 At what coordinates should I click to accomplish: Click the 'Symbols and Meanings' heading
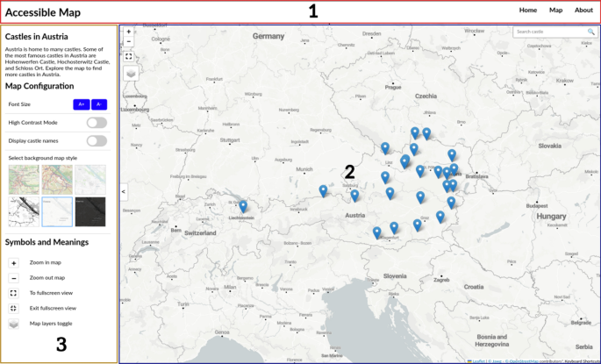click(x=47, y=242)
